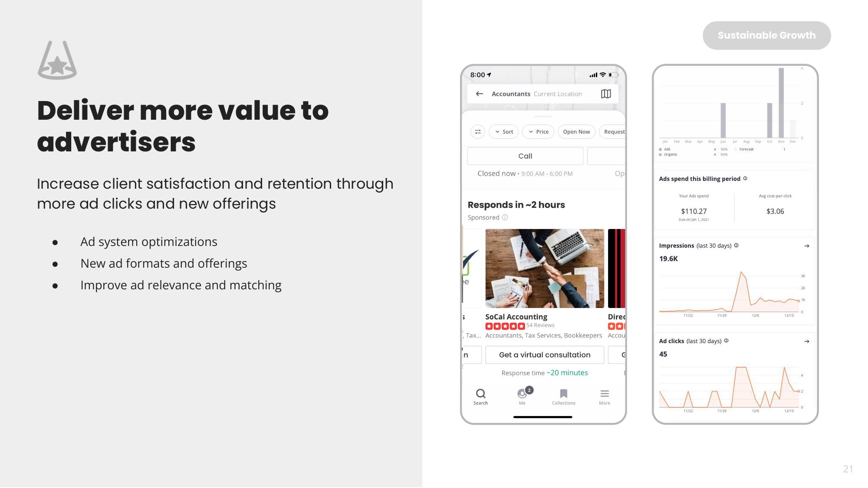Drag the Impressions chart range slider
868x488 pixels.
[798, 300]
